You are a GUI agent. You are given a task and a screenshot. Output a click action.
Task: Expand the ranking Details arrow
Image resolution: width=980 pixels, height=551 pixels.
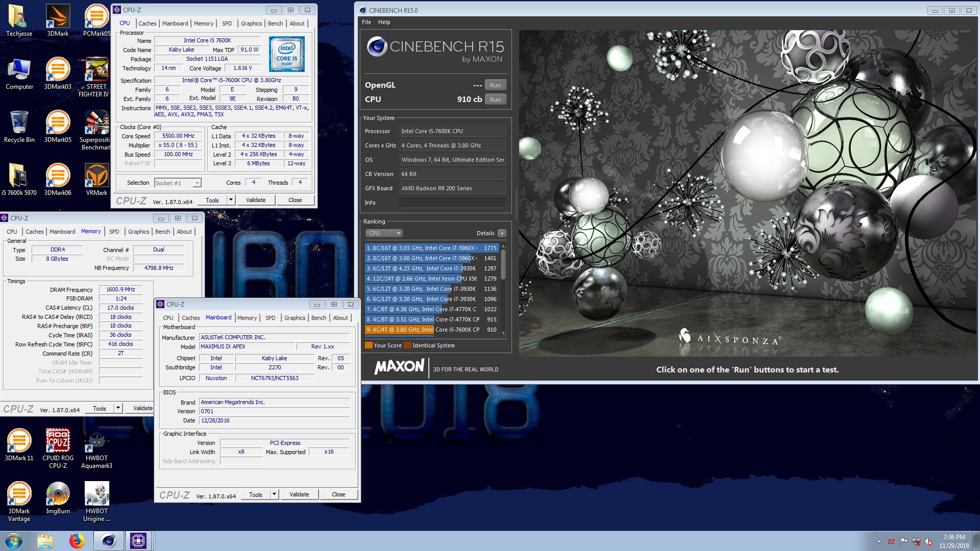click(502, 233)
